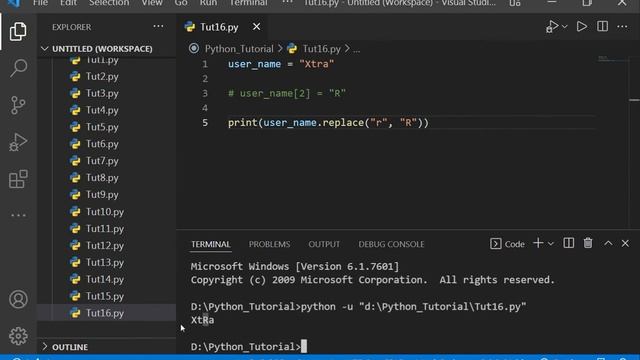Click the Run Python File play button

(x=582, y=27)
